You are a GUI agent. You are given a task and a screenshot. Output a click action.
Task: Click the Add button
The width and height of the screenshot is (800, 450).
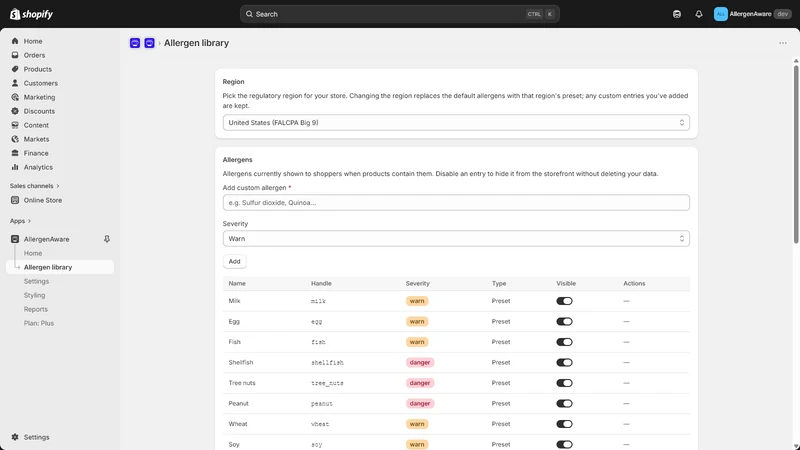pyautogui.click(x=235, y=261)
